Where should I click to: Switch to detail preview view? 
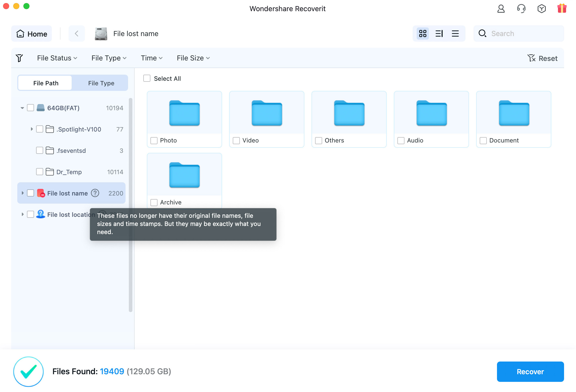point(439,34)
